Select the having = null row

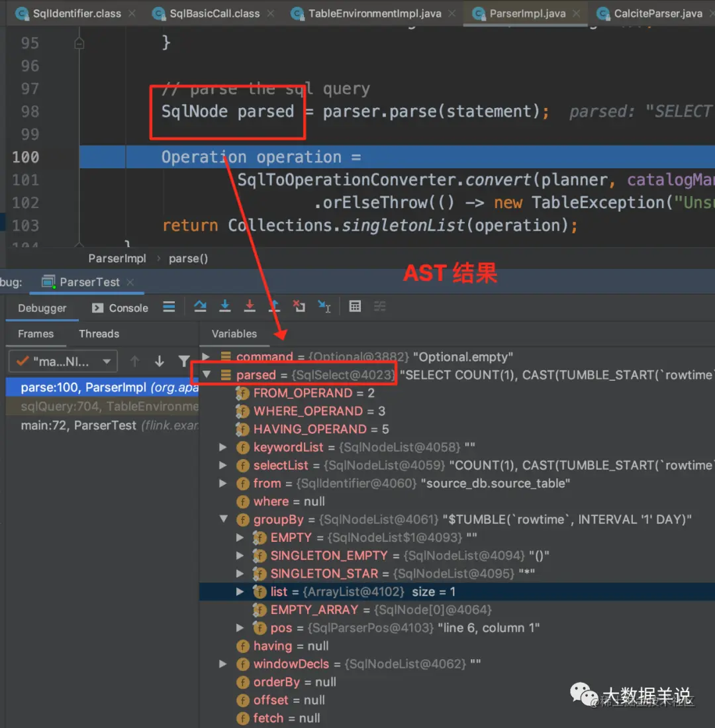(457, 646)
